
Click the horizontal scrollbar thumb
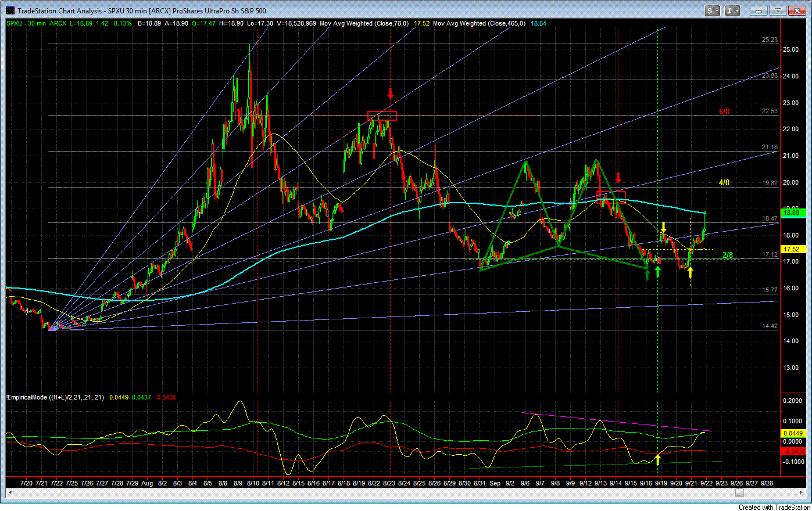739,493
